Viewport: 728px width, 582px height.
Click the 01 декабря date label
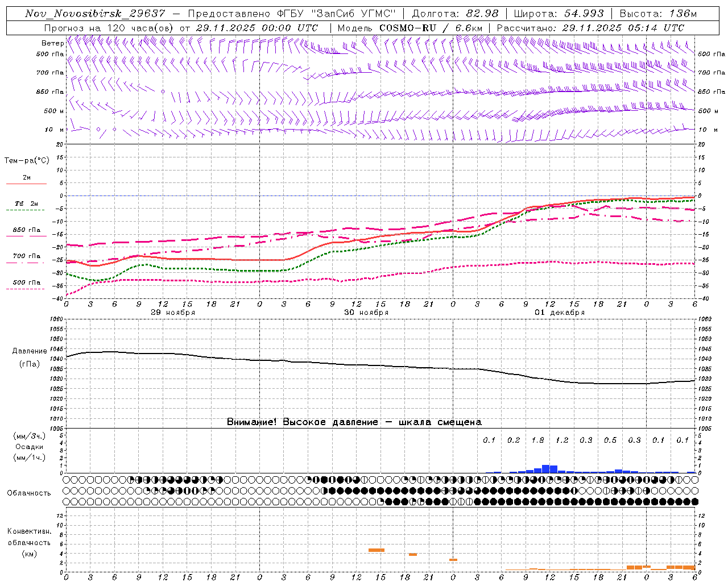click(560, 313)
